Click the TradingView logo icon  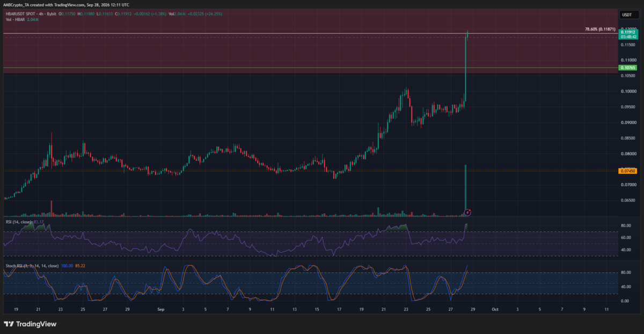click(x=9, y=324)
